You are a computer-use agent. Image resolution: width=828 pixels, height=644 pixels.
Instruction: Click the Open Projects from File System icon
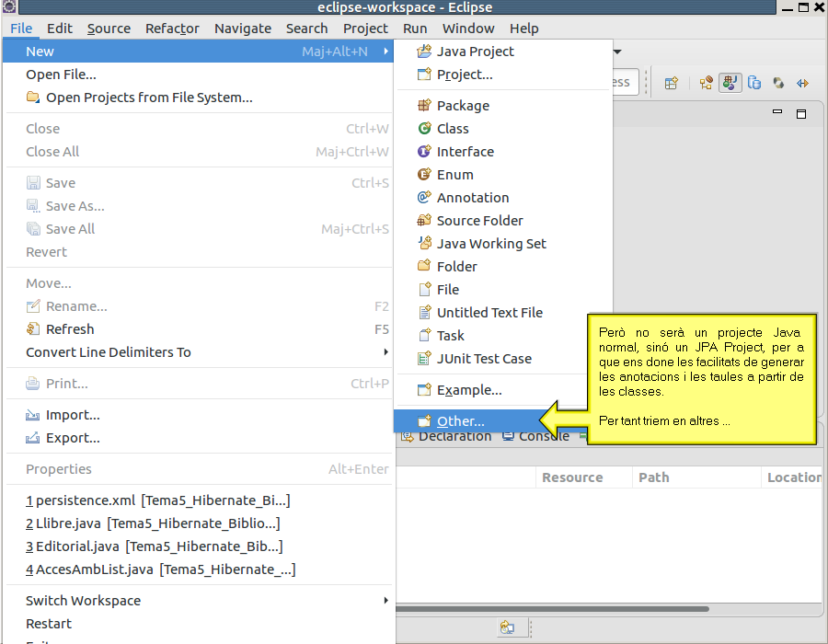click(33, 98)
